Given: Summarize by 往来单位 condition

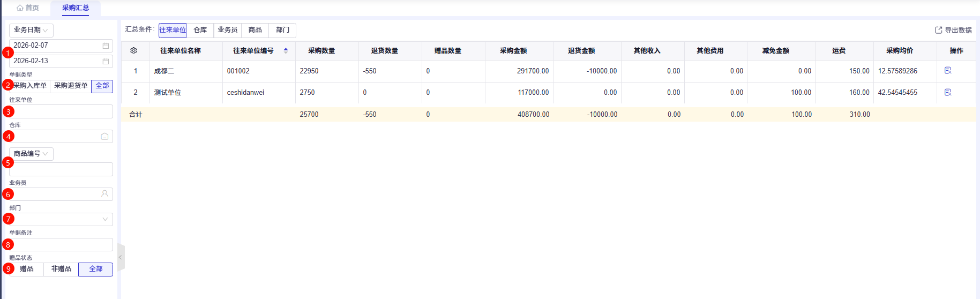Looking at the screenshot, I should coord(173,30).
